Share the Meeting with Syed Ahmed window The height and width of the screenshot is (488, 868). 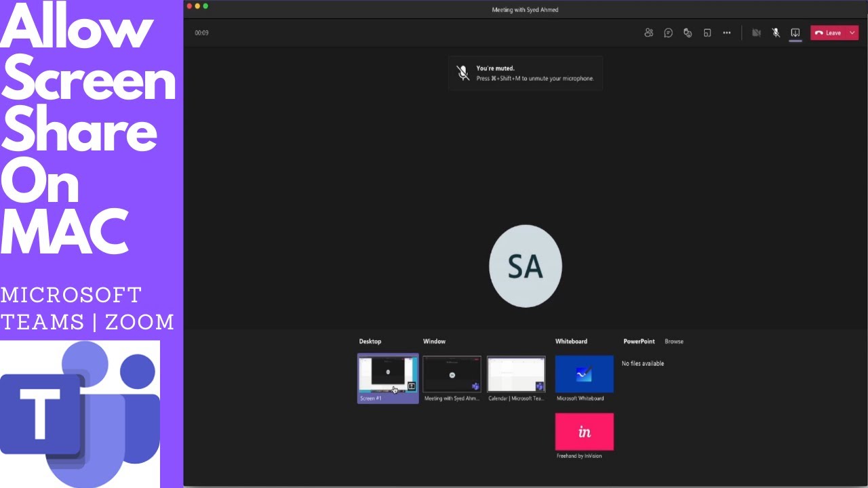(x=452, y=378)
